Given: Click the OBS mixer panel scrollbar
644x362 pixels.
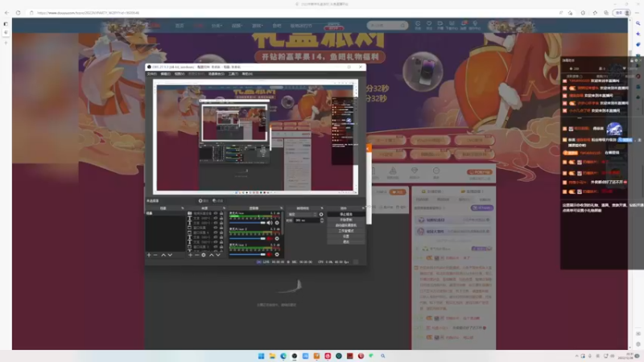Looking at the screenshot, I should coord(283,223).
